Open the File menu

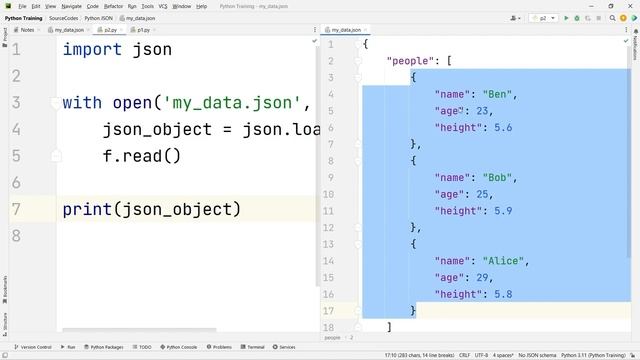[x=22, y=6]
